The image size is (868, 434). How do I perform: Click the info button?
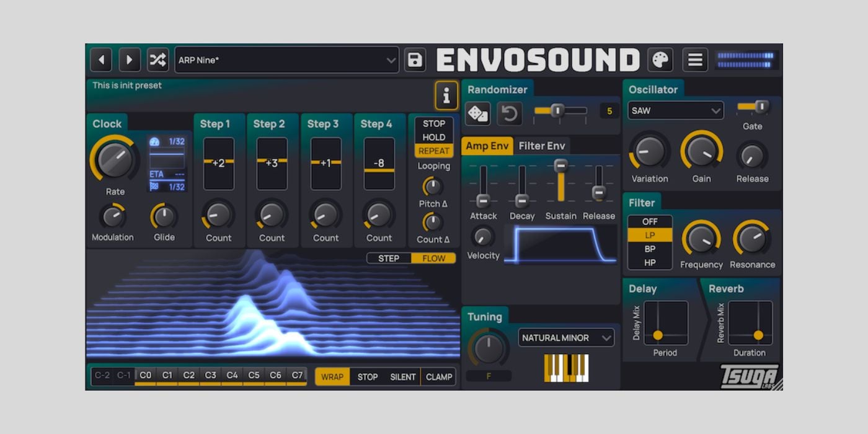(x=446, y=96)
